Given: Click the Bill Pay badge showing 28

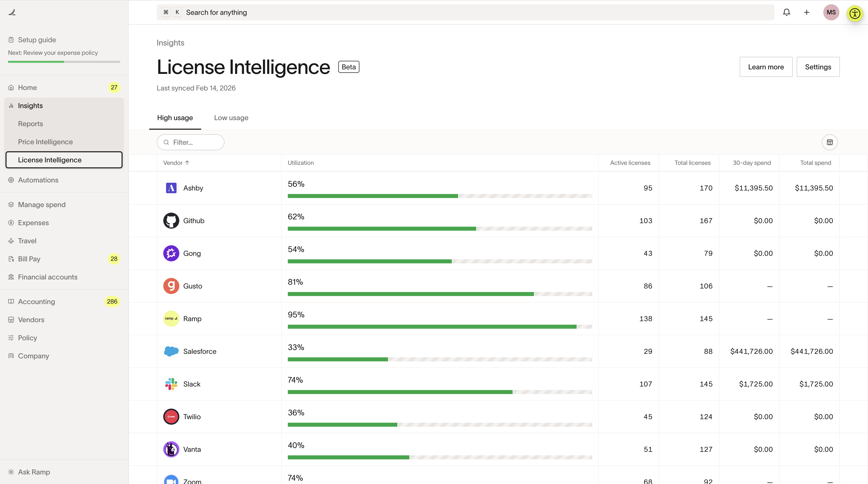Looking at the screenshot, I should [114, 259].
